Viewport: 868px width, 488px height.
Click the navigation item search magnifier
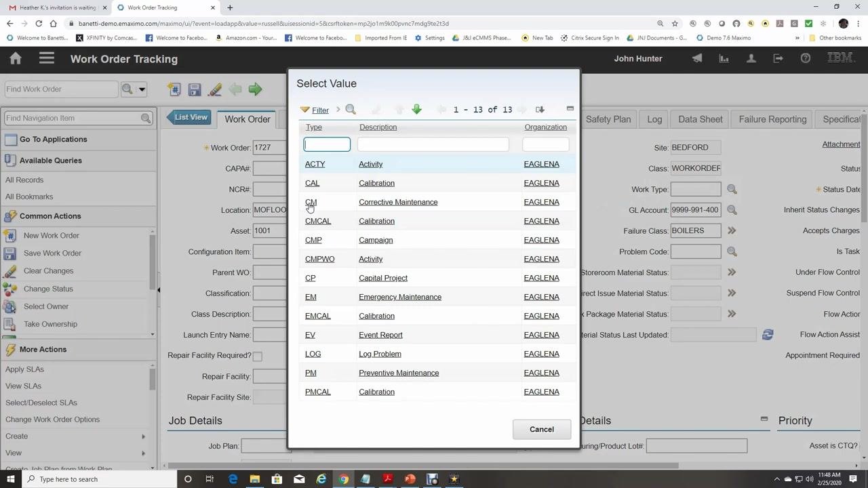click(x=146, y=118)
